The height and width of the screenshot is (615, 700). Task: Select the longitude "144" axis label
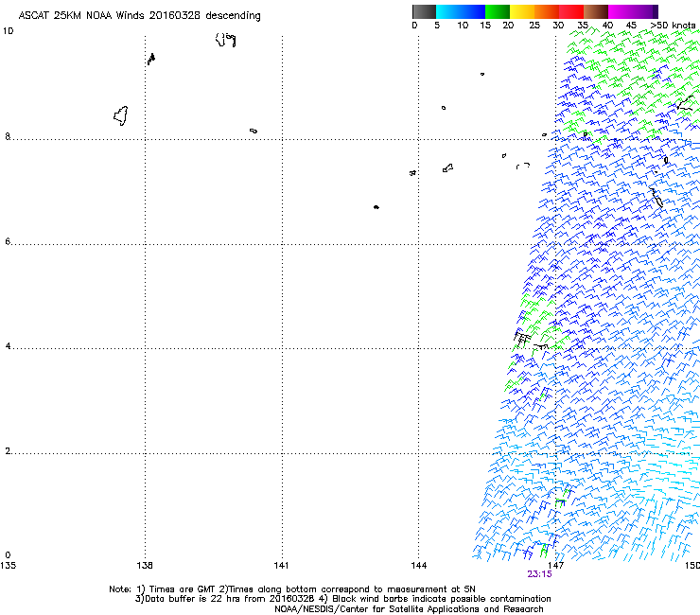[x=418, y=566]
